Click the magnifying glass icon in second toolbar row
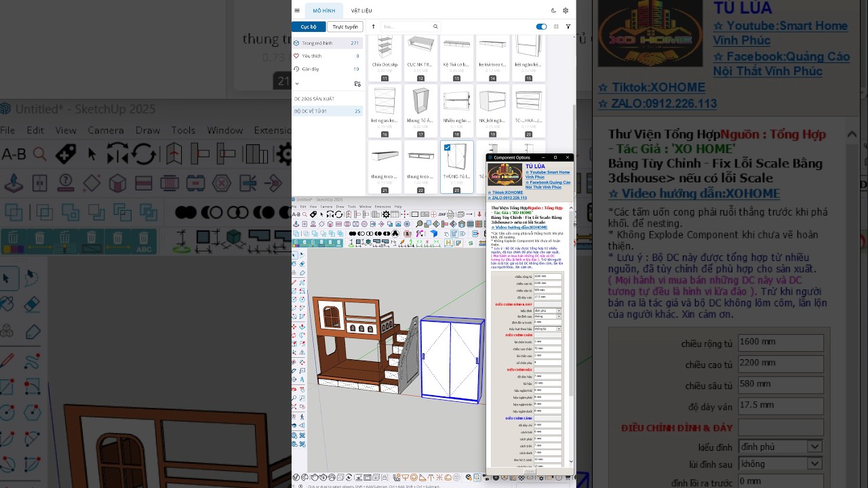Viewport: 868px width, 488px height. coord(419,224)
